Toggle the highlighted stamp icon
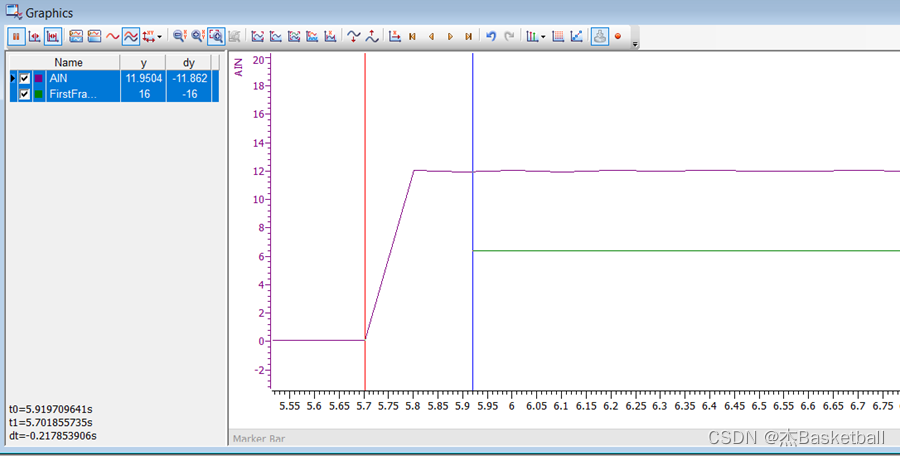900x456 pixels. point(600,36)
